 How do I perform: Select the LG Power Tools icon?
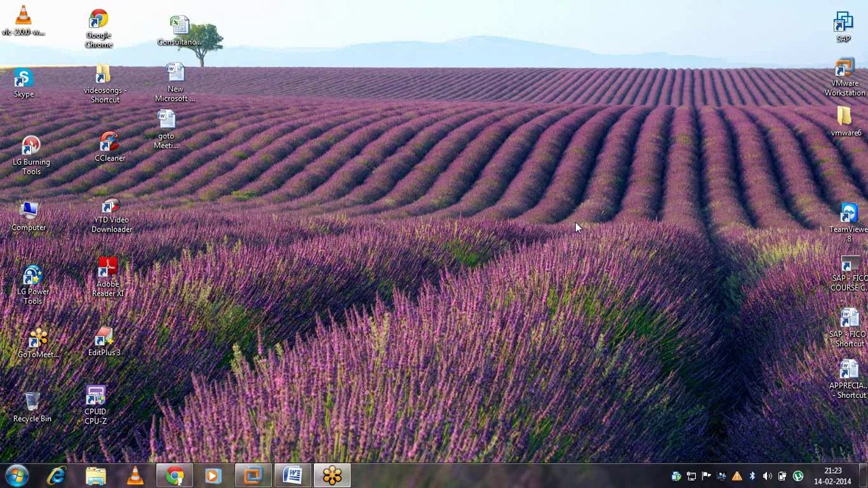(33, 285)
